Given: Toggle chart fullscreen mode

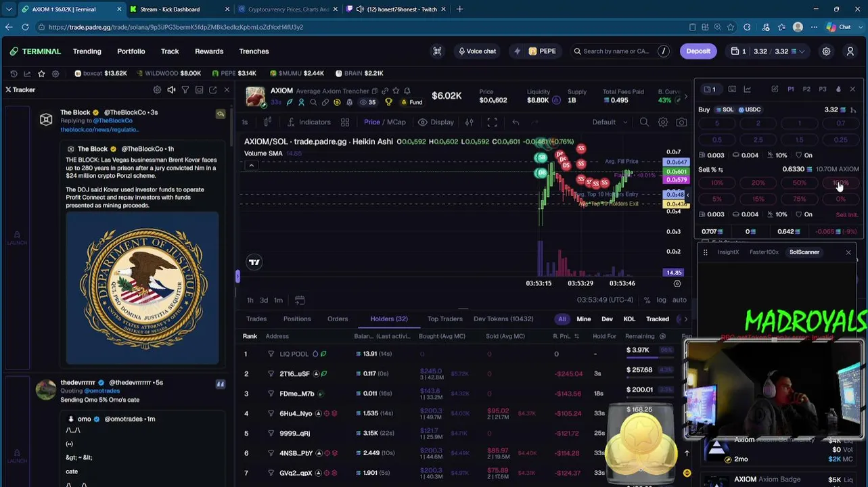Looking at the screenshot, I should (x=492, y=122).
